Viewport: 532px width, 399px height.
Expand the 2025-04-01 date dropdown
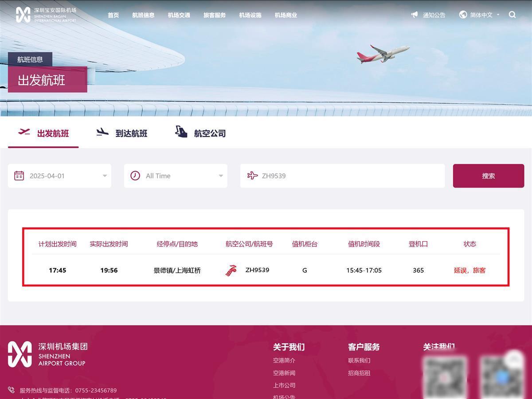click(x=105, y=176)
